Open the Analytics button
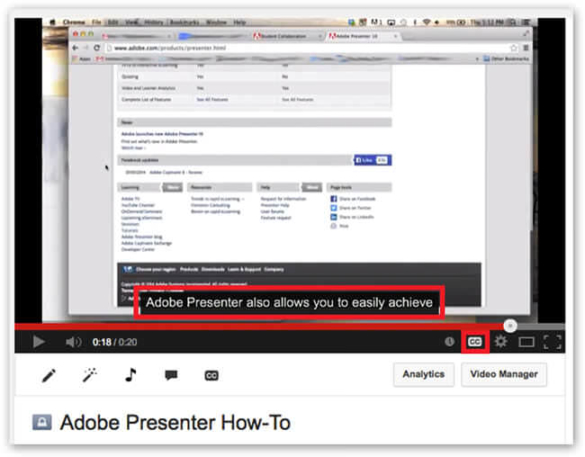The height and width of the screenshot is (457, 585). (x=423, y=374)
